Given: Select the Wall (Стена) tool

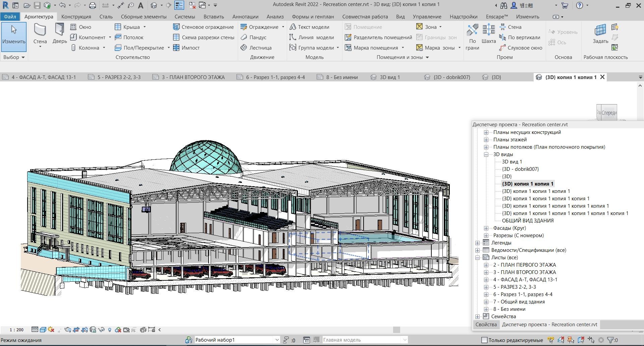Looking at the screenshot, I should [40, 34].
